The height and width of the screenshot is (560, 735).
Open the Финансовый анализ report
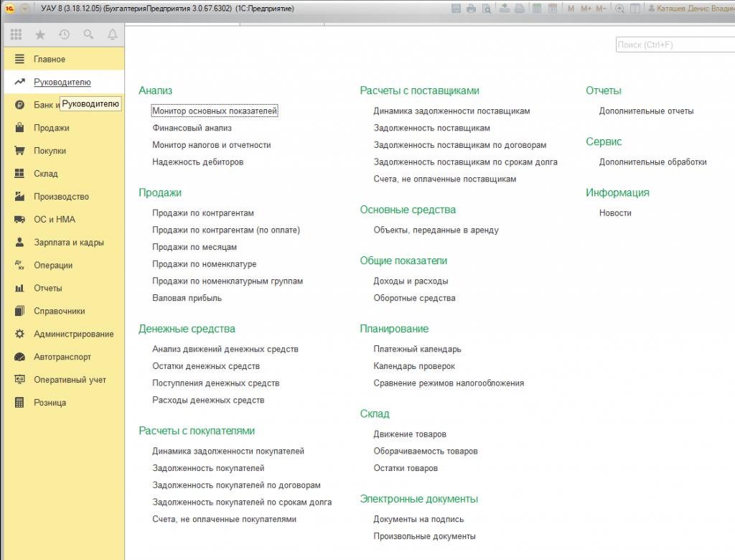coord(192,128)
